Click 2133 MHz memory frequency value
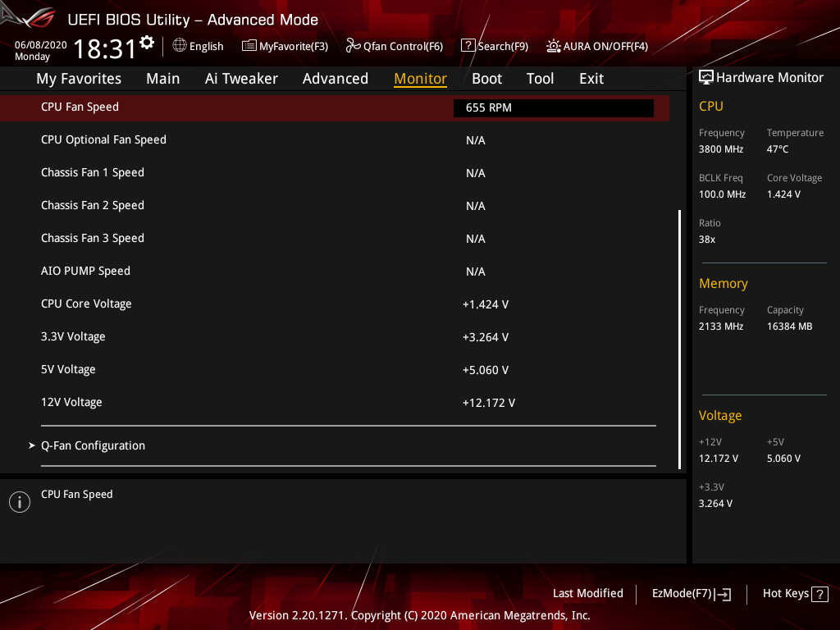Screen dimensions: 840x630 pos(721,326)
